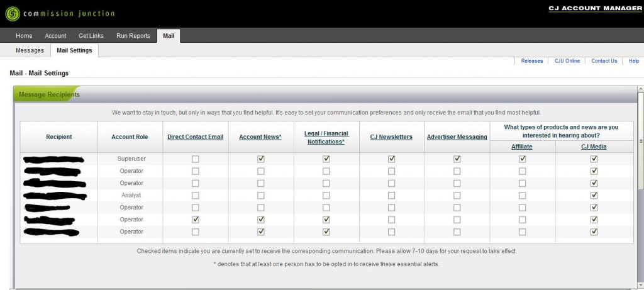644x290 pixels.
Task: Check Account News for the Analyst row
Action: coord(261,196)
